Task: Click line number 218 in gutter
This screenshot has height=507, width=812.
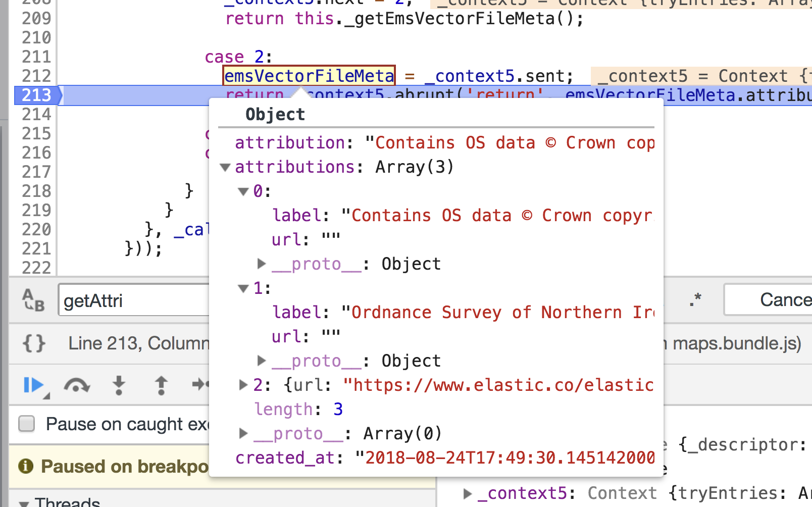Action: 36,191
